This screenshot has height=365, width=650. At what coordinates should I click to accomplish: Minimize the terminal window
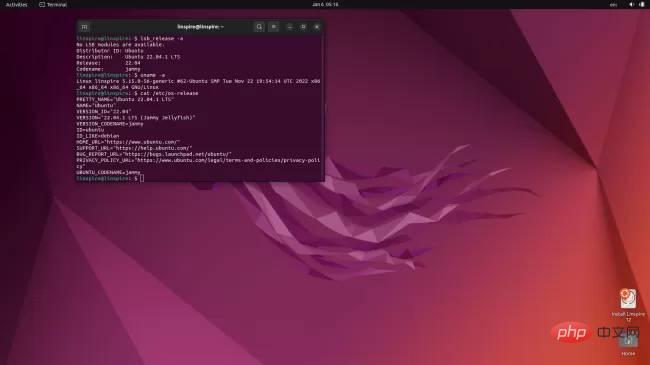289,27
